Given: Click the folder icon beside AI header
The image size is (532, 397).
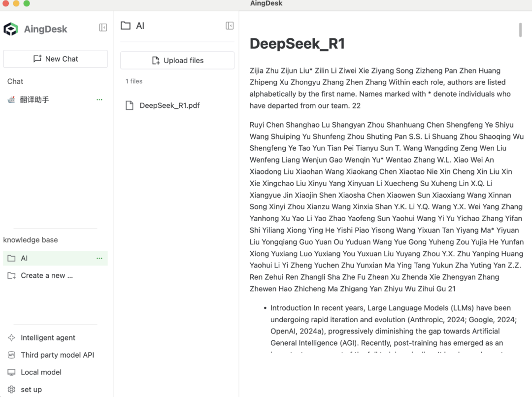Looking at the screenshot, I should [126, 26].
